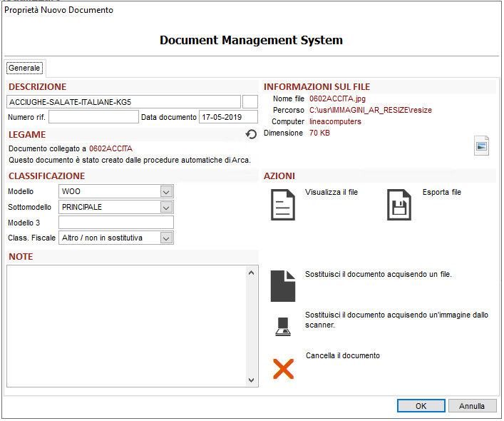The height and width of the screenshot is (421, 504).
Task: Click the description field with ACCIUGHE-SALATE-ITALIANE-KG5
Action: pyautogui.click(x=124, y=102)
